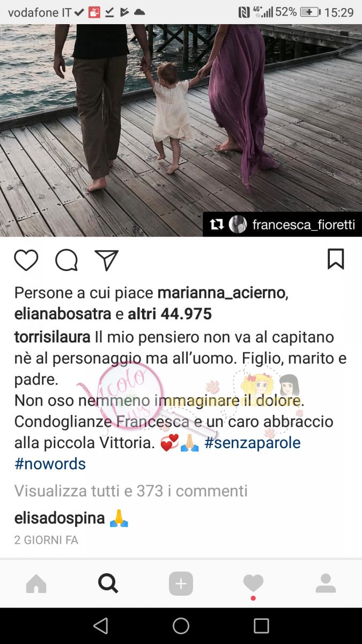This screenshot has height=644, width=362.
Task: Open marianna_acierno's profile
Action: [x=223, y=293]
